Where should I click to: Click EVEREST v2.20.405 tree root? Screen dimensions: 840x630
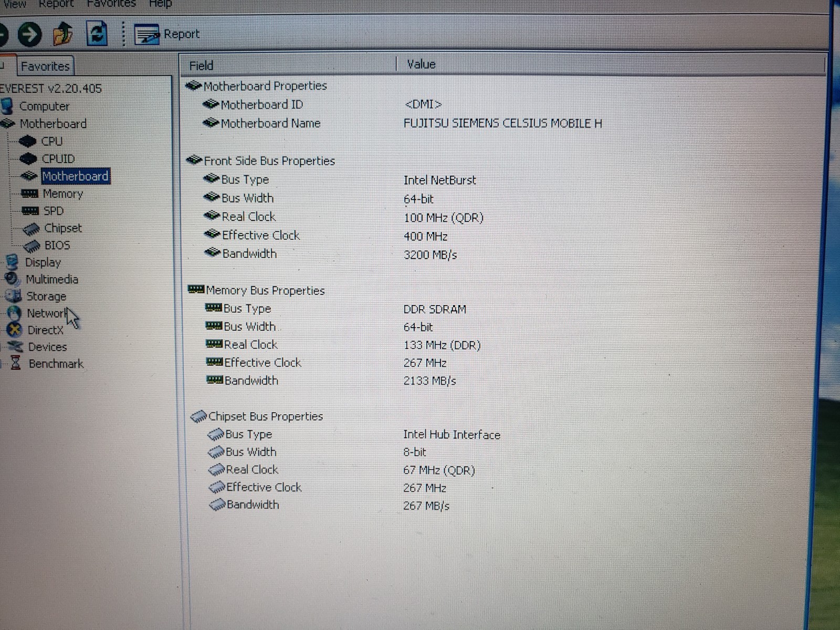pos(51,89)
